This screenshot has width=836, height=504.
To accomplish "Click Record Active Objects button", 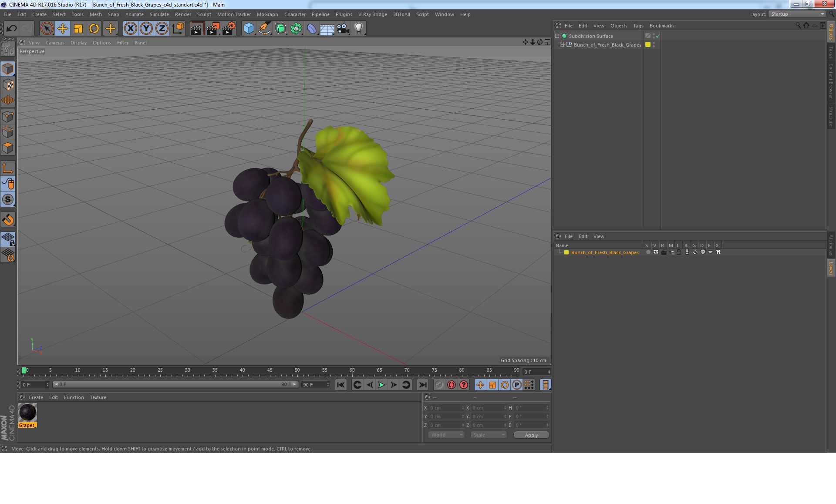I will (439, 385).
